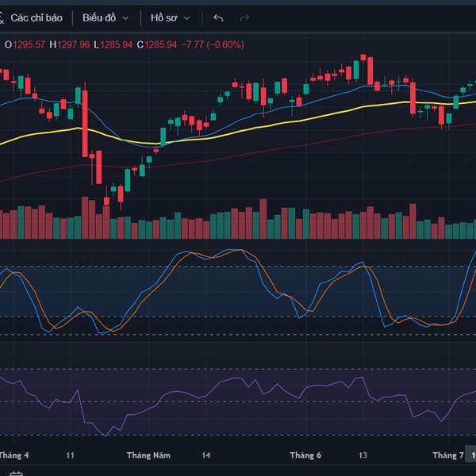
Task: Undo the last chart action
Action: [x=218, y=18]
